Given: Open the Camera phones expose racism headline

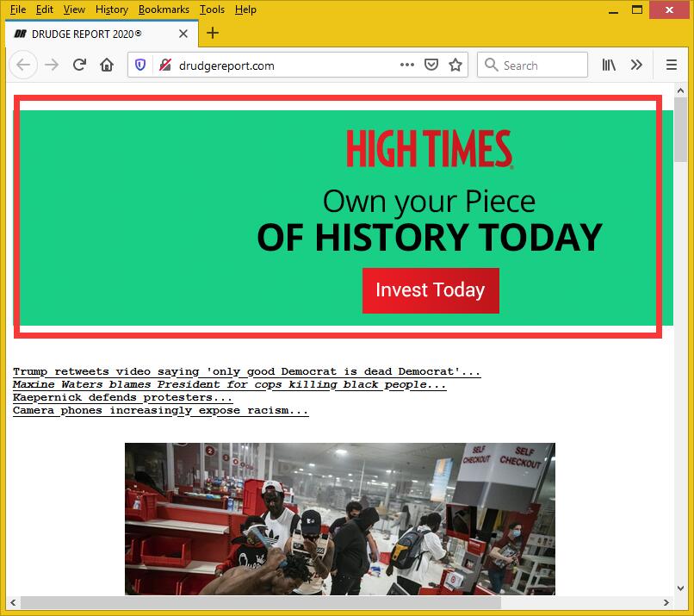Looking at the screenshot, I should 161,410.
